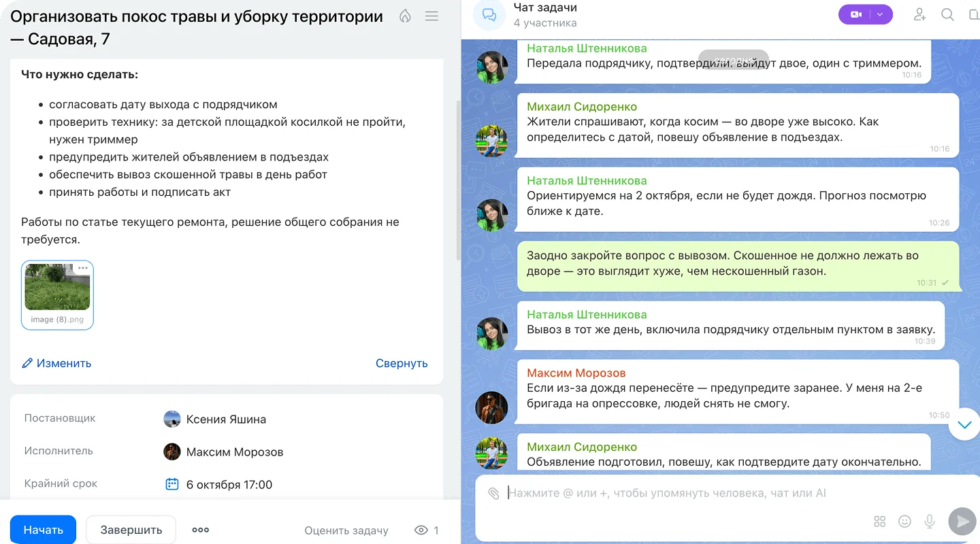Open options menu on image attachment
Viewport: 980px width, 544px height.
(x=83, y=268)
